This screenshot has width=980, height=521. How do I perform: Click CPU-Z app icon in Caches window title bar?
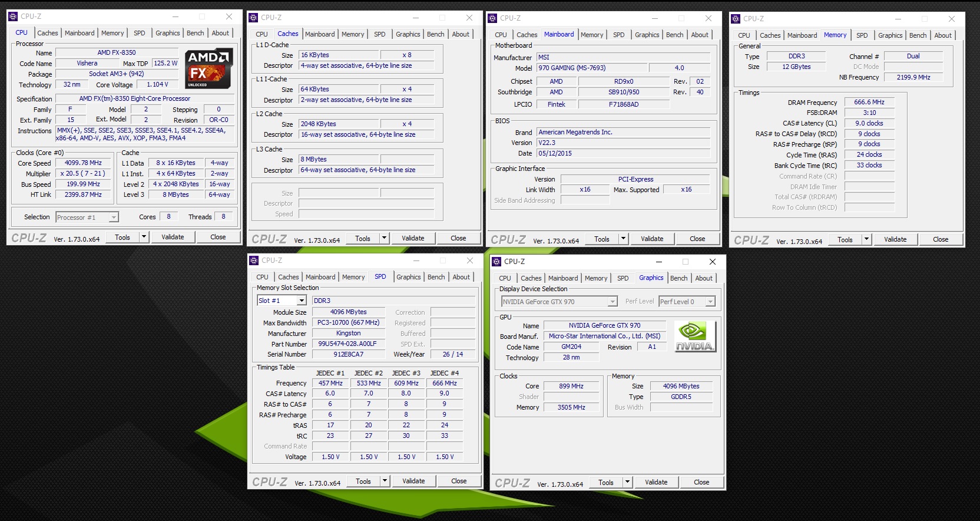click(253, 18)
